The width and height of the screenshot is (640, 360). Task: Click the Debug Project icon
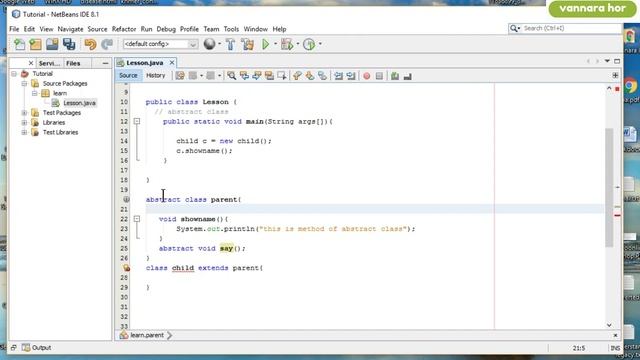click(287, 44)
